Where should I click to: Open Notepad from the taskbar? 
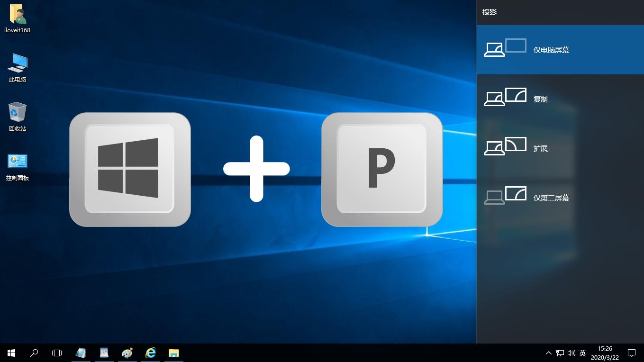coord(81,353)
